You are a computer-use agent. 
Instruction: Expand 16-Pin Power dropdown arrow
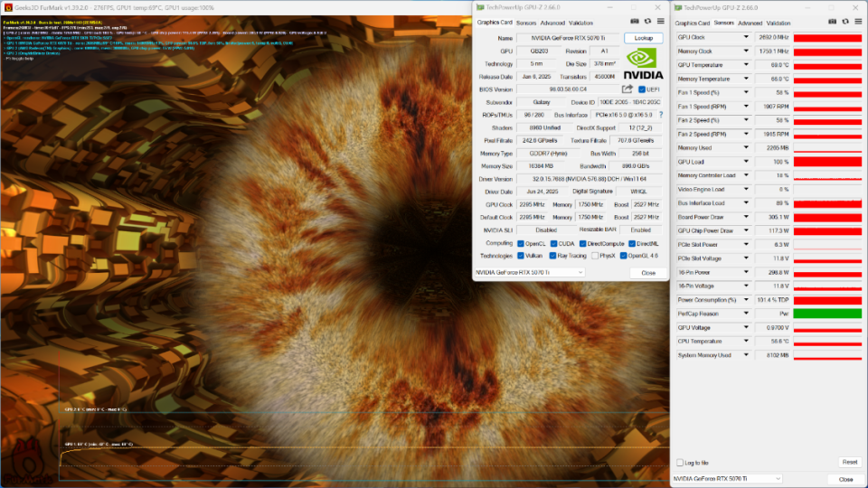(746, 272)
